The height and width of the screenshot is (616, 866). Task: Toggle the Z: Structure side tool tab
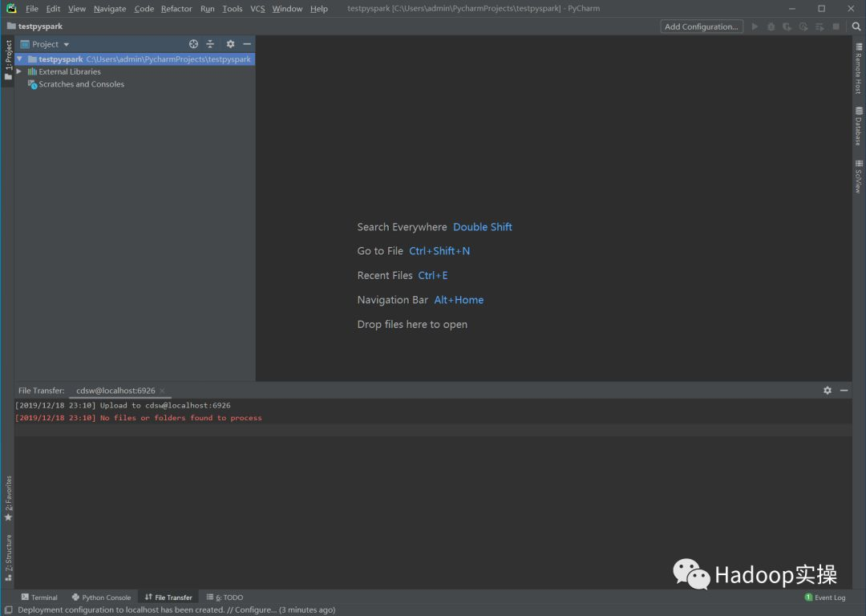click(8, 557)
